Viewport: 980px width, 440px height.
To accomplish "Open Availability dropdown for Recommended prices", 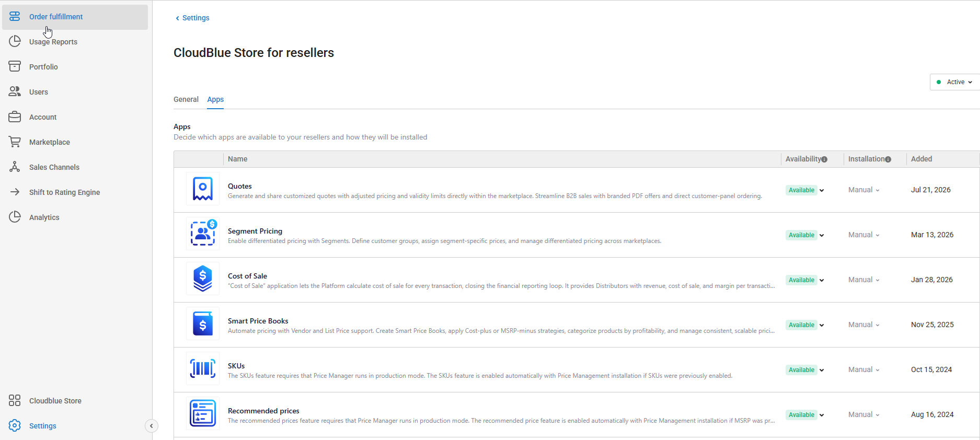I will pos(805,415).
